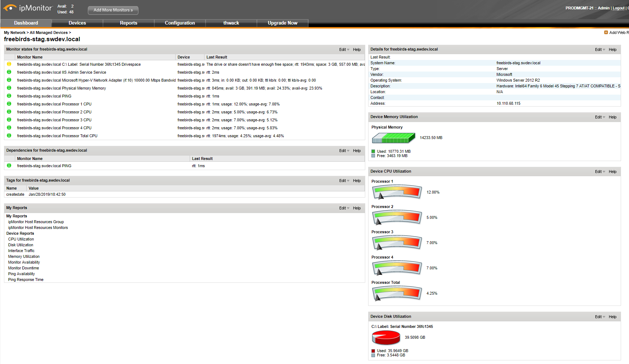This screenshot has height=364, width=629.
Task: Open Edit dropdown in Details panel
Action: point(600,49)
